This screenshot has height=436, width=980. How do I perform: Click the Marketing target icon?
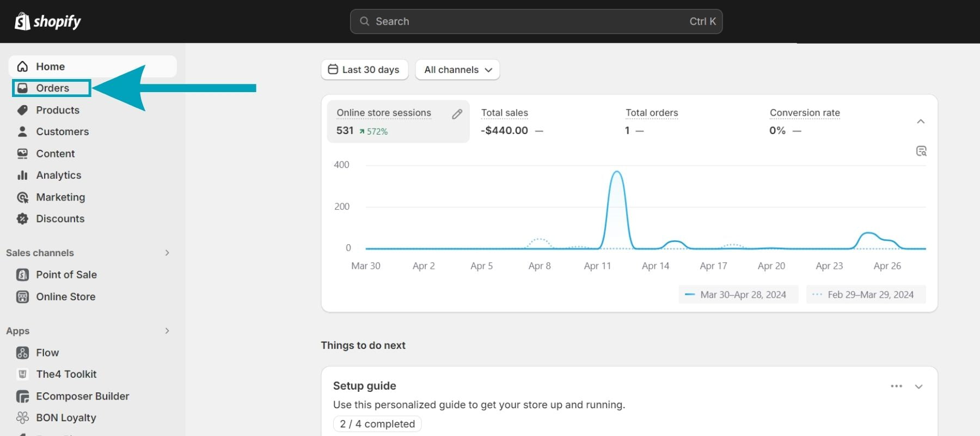pyautogui.click(x=22, y=197)
